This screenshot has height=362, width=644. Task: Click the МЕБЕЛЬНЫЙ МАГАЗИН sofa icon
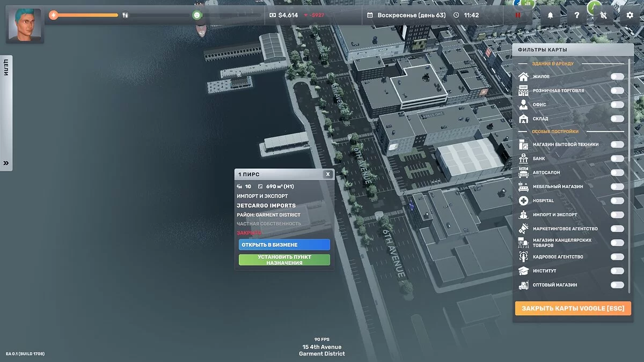click(523, 187)
